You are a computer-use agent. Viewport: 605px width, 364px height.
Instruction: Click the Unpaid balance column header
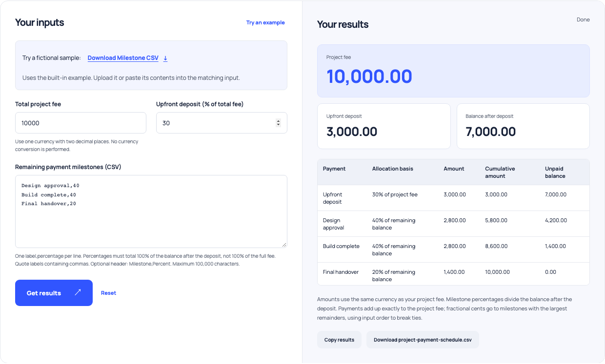click(555, 172)
